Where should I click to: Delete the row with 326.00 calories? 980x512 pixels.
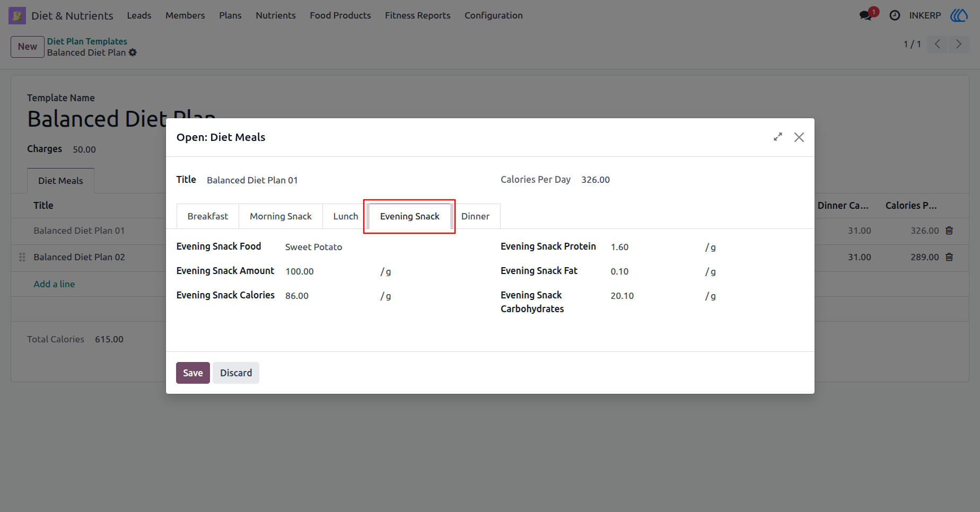[x=949, y=231]
